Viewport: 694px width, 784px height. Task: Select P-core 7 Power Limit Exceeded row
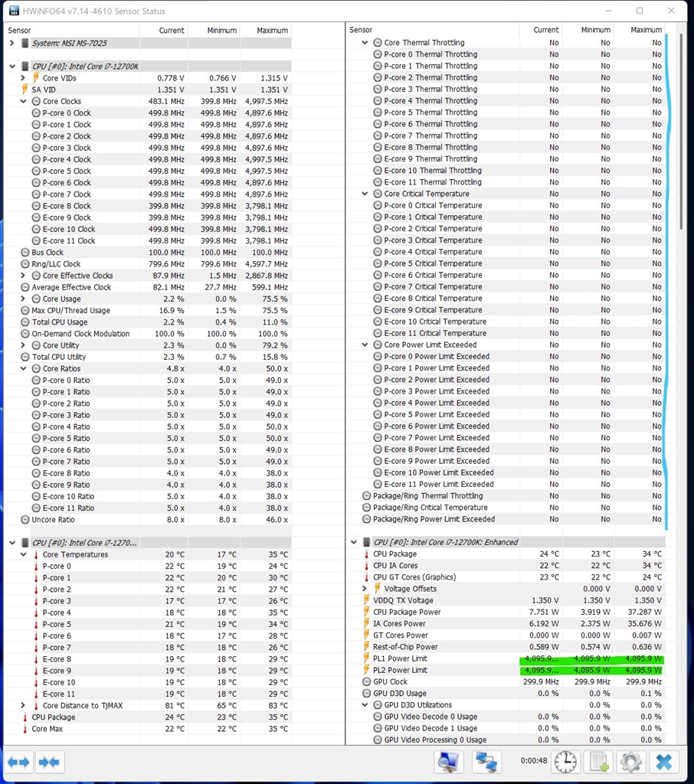tap(506, 437)
